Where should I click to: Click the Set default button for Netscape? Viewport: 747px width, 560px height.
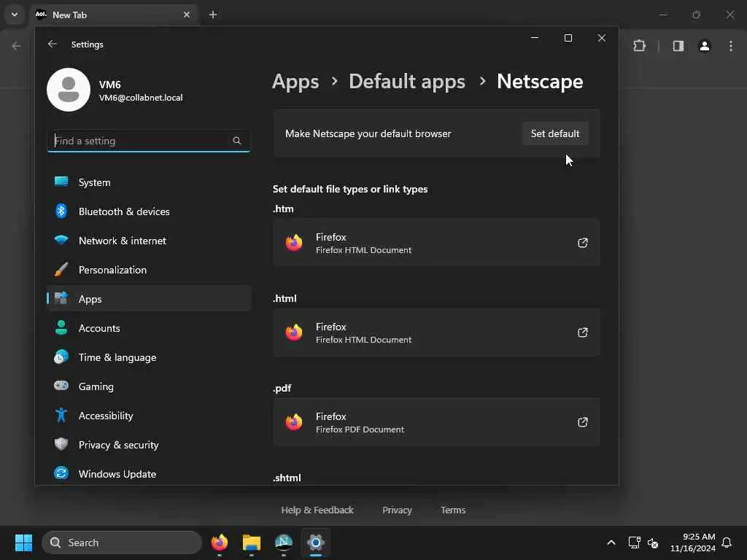(x=555, y=134)
